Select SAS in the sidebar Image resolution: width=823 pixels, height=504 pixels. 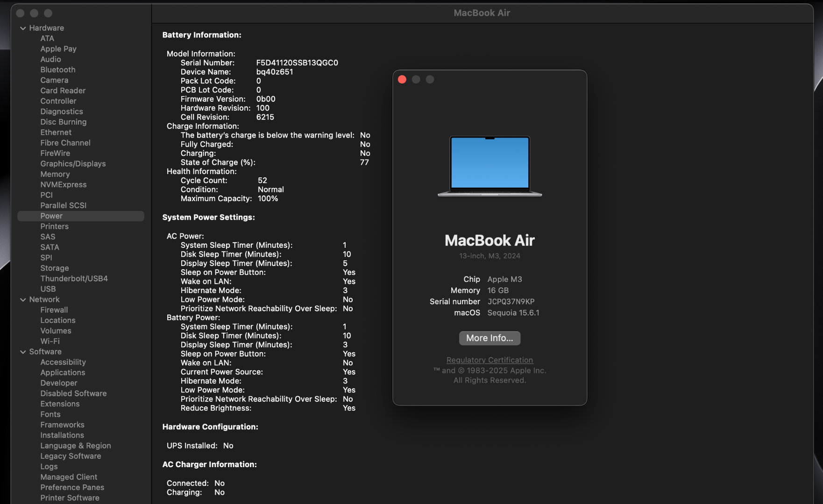[48, 237]
